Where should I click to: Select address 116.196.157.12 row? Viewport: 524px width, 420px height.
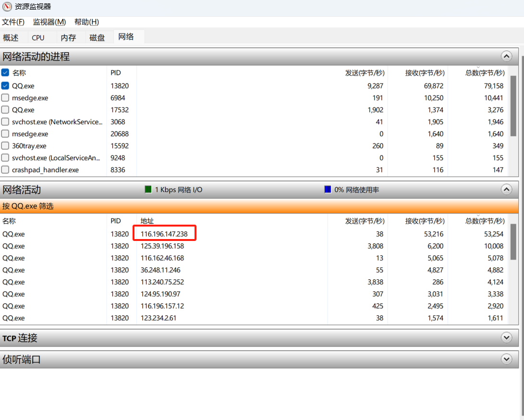pos(254,306)
